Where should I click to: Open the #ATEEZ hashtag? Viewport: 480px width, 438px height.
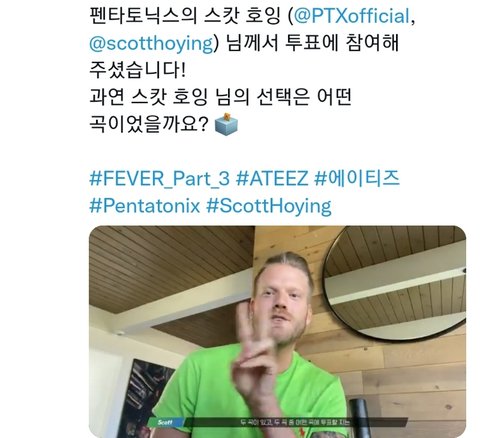click(x=272, y=179)
